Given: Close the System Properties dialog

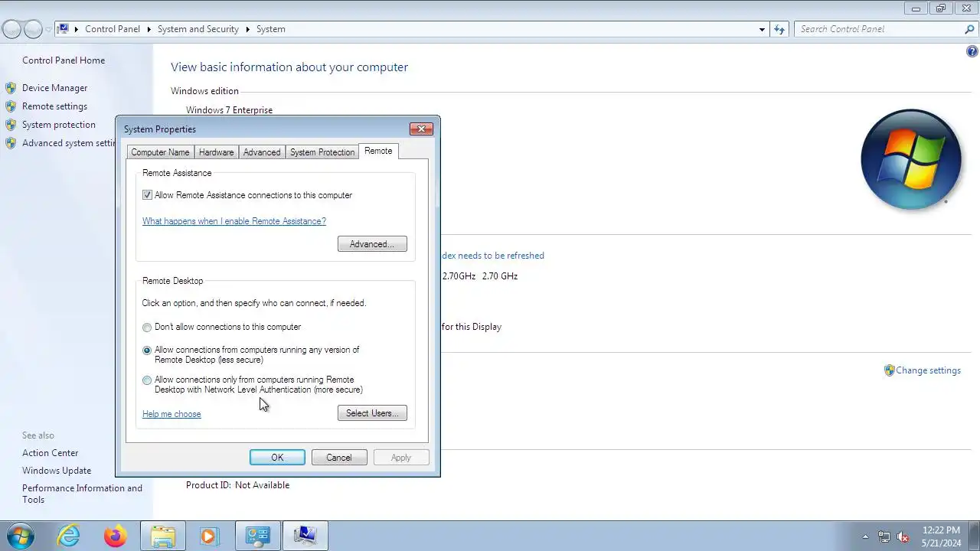Looking at the screenshot, I should coord(421,129).
